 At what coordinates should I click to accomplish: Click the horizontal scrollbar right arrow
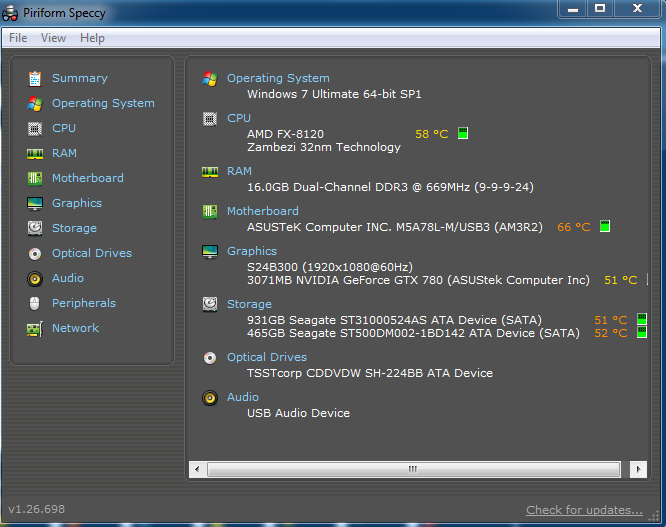[x=638, y=470]
